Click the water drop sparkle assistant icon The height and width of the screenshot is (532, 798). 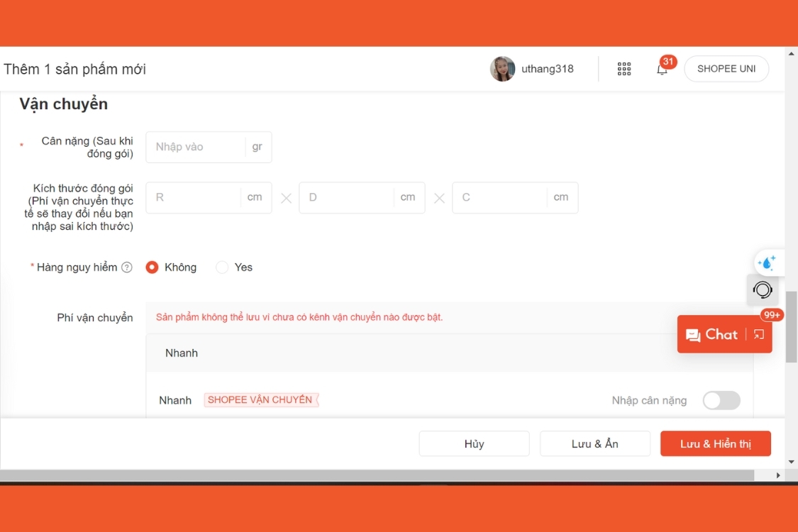point(767,262)
